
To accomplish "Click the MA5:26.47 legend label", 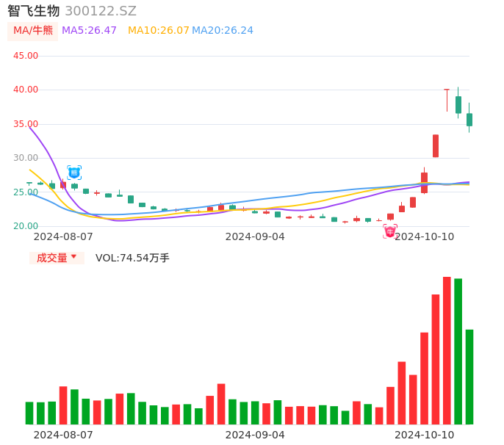I will (x=89, y=31).
